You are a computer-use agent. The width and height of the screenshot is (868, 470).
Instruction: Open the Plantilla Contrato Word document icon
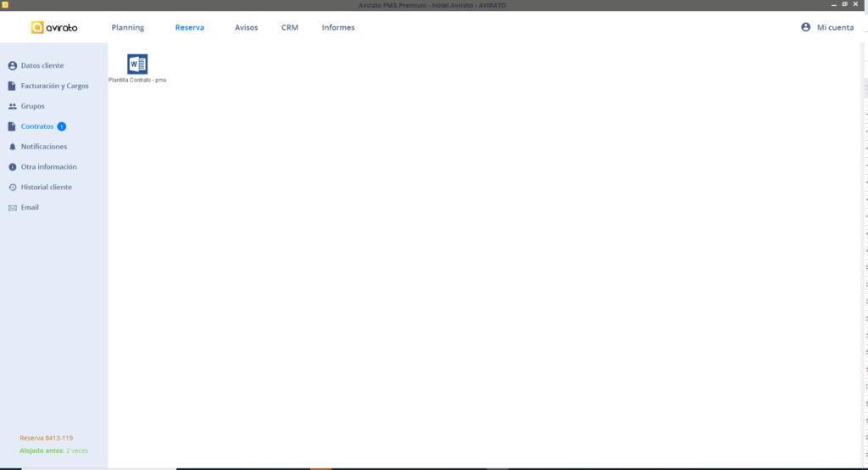137,64
